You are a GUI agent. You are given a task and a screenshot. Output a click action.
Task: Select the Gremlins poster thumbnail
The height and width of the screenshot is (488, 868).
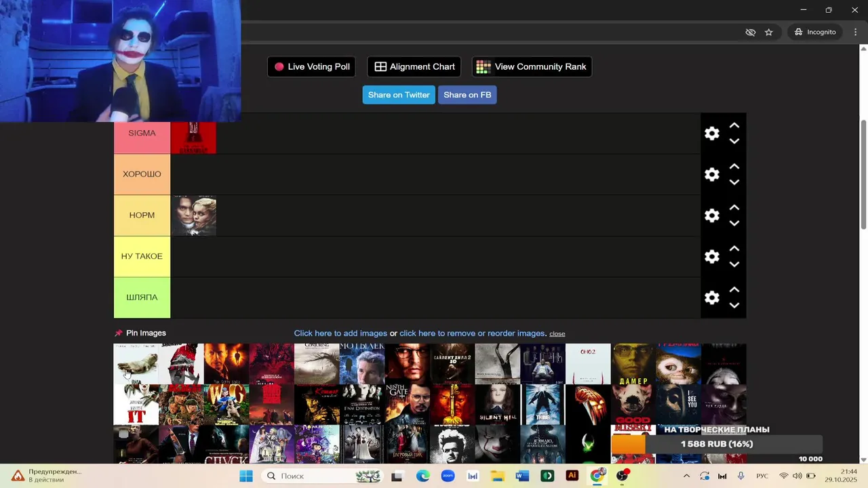point(678,363)
